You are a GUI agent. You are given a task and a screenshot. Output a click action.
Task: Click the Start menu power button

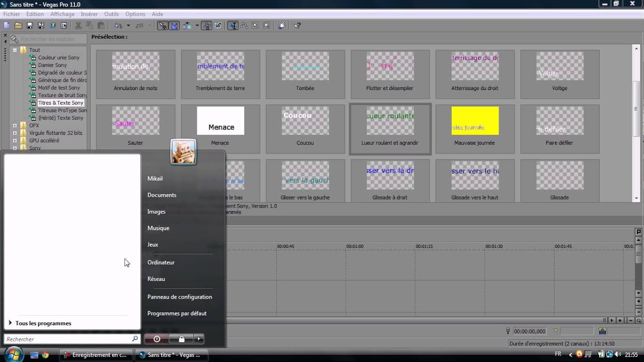pos(156,339)
